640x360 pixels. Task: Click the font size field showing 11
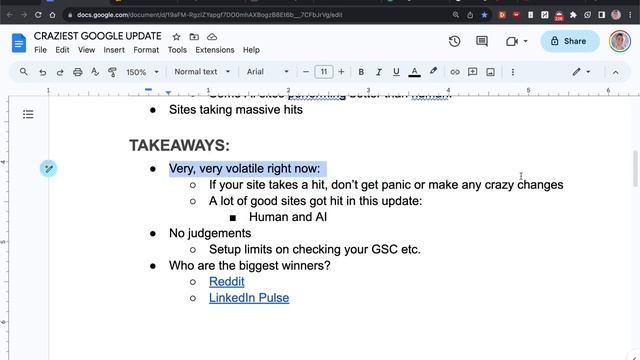(x=324, y=72)
